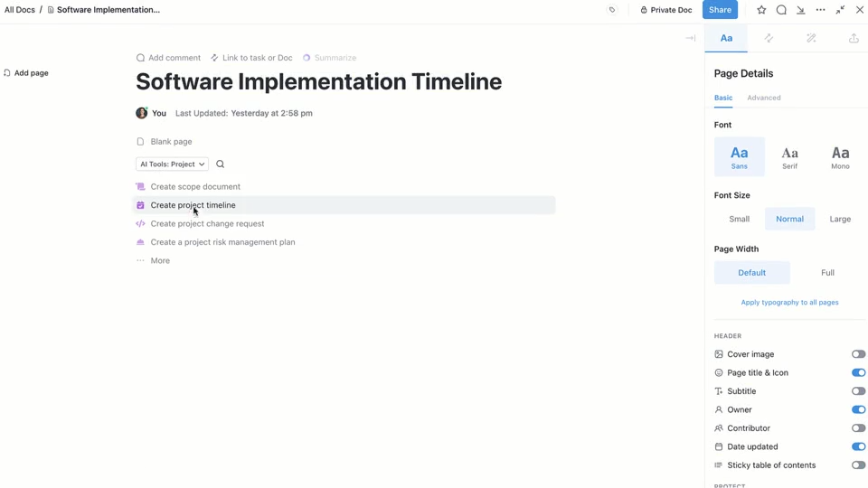Click Add comment
Viewport: 868px width, 488px height.
pos(168,58)
